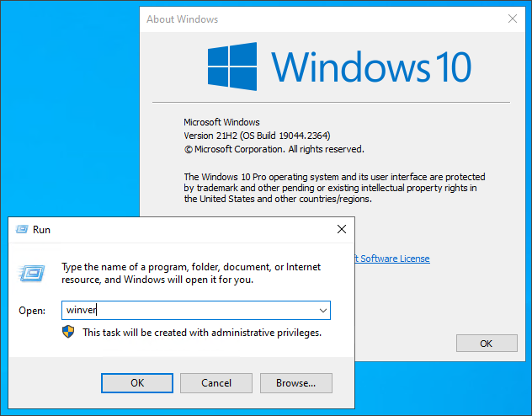Image resolution: width=532 pixels, height=416 pixels.
Task: Click the administrative shield icon
Action: pyautogui.click(x=68, y=332)
